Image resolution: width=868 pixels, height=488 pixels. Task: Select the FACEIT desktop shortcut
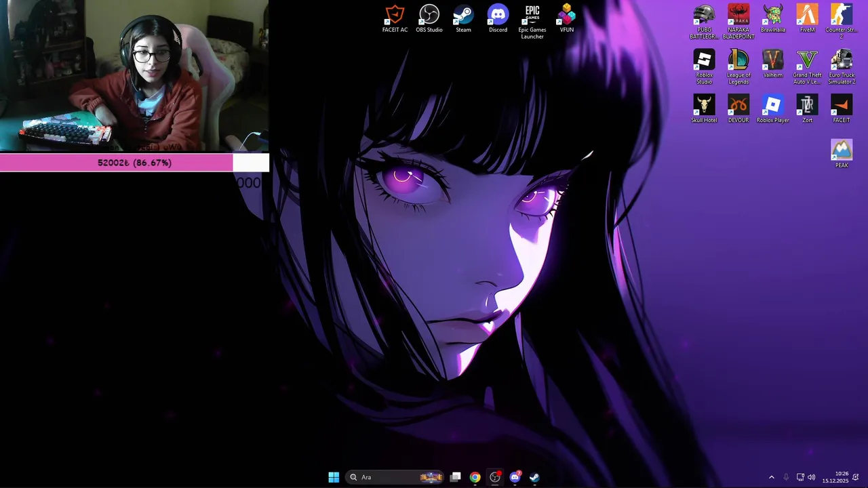842,108
